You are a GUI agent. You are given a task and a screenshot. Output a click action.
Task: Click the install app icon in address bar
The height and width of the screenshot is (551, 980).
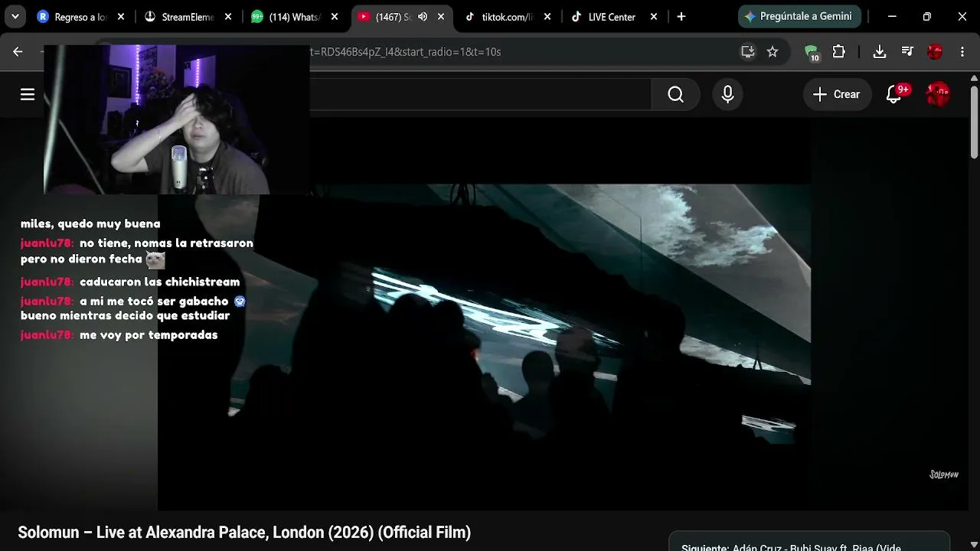click(748, 51)
